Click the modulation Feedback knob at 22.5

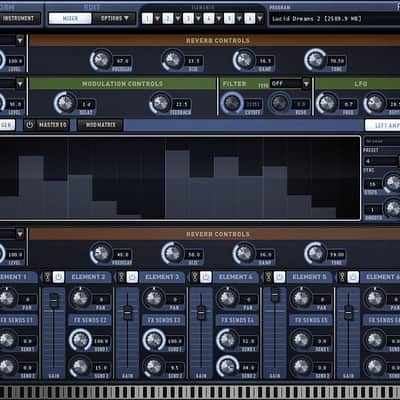[x=160, y=103]
